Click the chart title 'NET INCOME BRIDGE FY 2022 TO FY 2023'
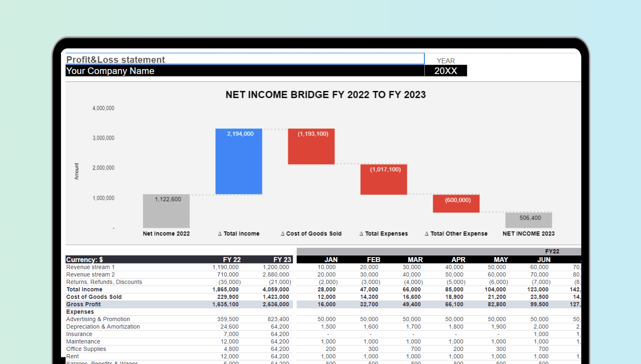This screenshot has width=641, height=364. pyautogui.click(x=325, y=95)
